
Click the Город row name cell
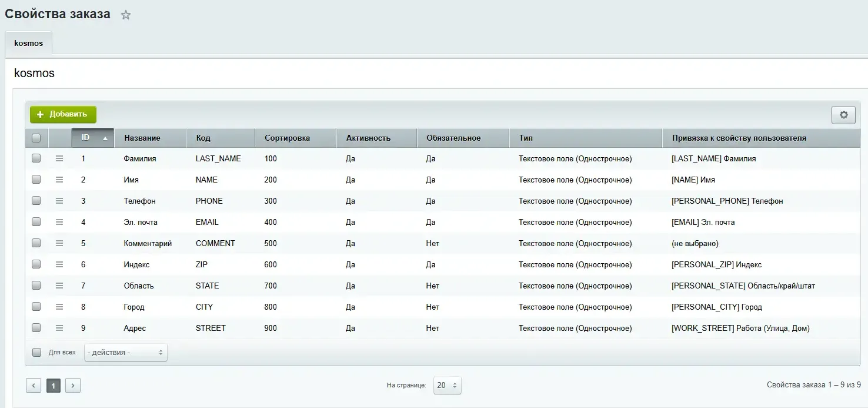134,307
